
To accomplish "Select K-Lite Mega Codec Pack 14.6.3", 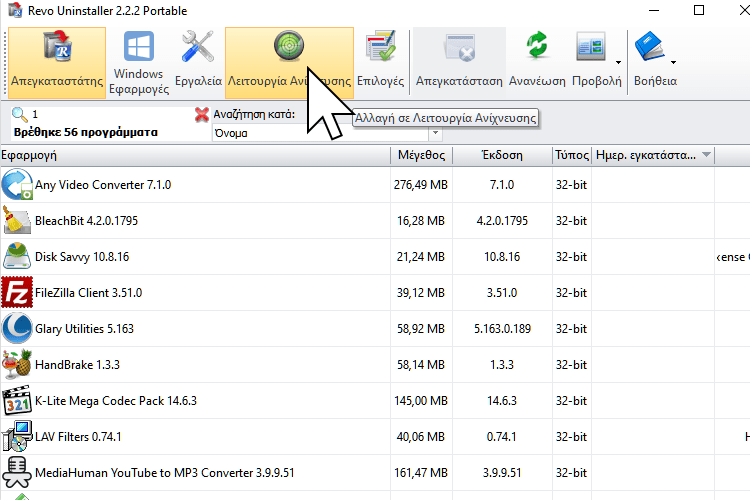I will point(116,400).
